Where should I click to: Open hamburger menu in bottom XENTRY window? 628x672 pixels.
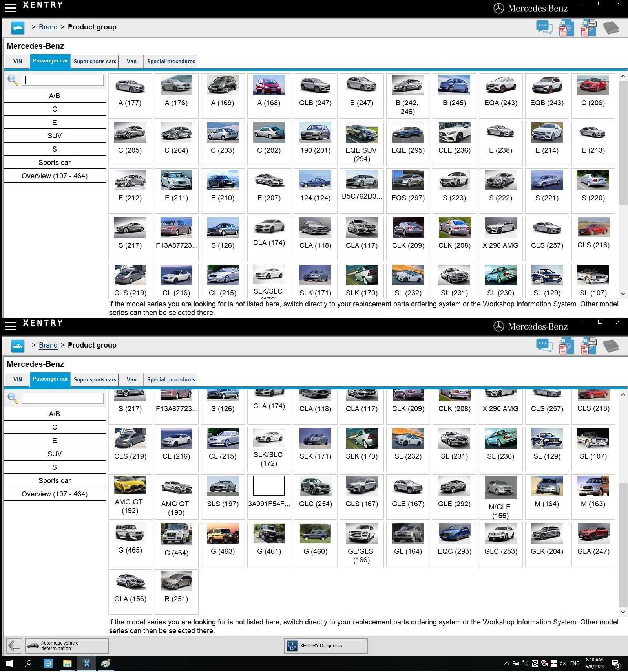[x=11, y=326]
